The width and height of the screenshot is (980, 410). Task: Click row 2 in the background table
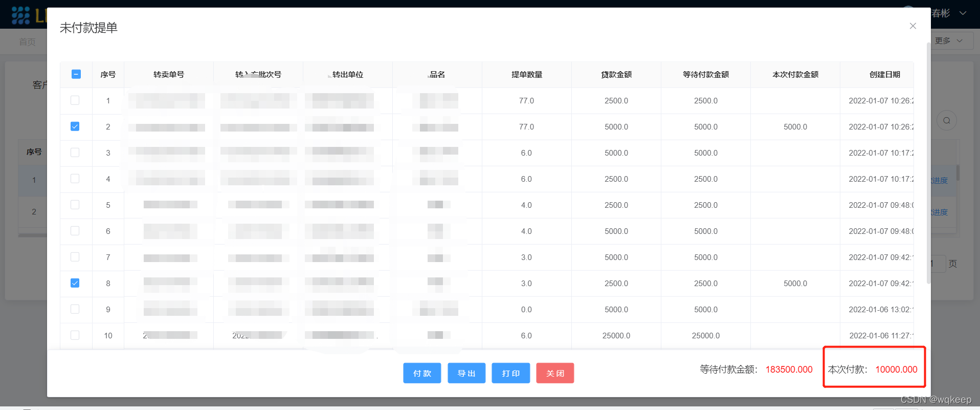point(33,212)
